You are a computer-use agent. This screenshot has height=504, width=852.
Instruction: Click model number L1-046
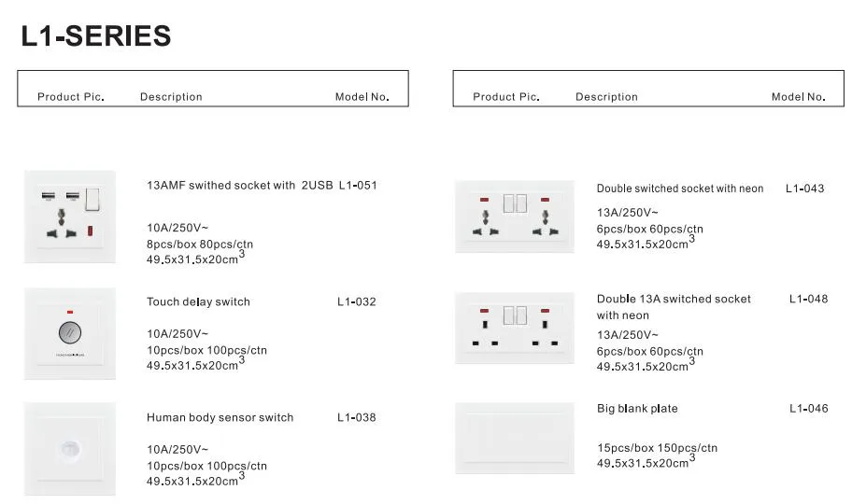[808, 409]
